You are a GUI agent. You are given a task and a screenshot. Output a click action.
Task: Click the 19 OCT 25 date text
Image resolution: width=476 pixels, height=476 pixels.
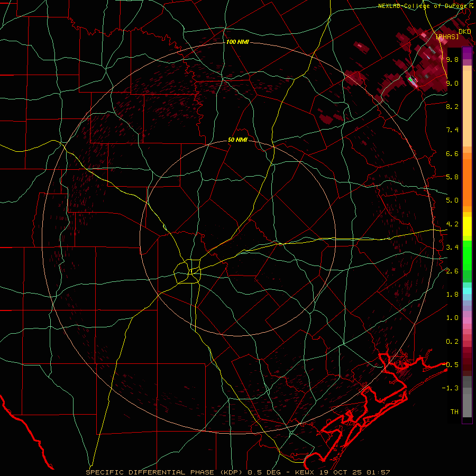click(341, 472)
